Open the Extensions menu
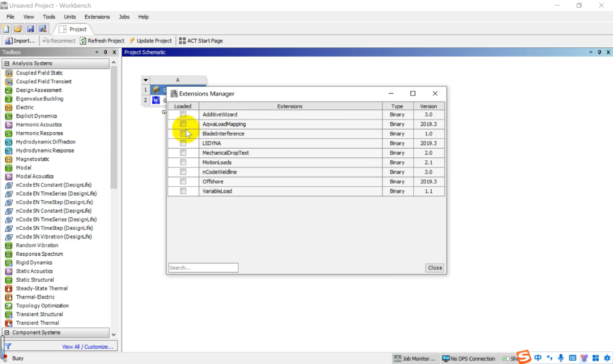The height and width of the screenshot is (364, 613). point(97,17)
